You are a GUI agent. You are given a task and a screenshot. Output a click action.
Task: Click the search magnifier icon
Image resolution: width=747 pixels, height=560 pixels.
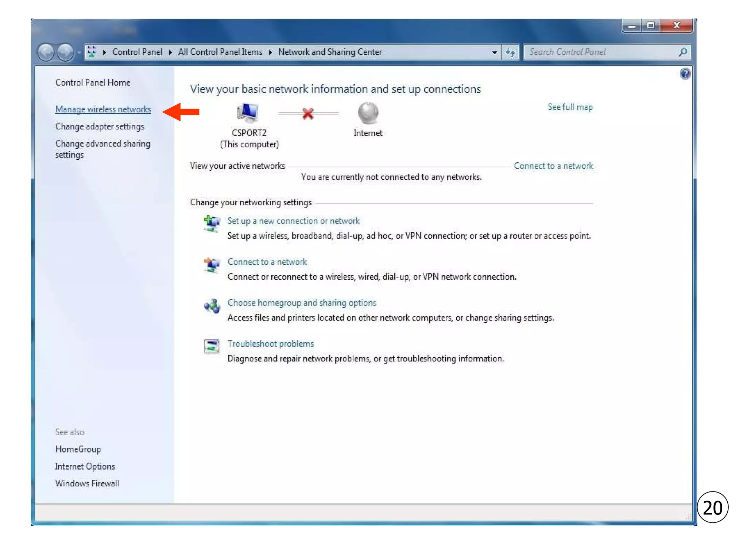pyautogui.click(x=682, y=52)
